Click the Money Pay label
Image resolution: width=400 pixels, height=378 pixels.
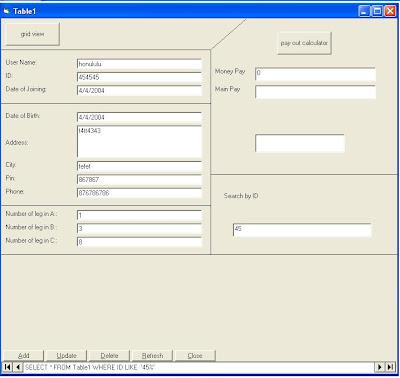pos(230,71)
